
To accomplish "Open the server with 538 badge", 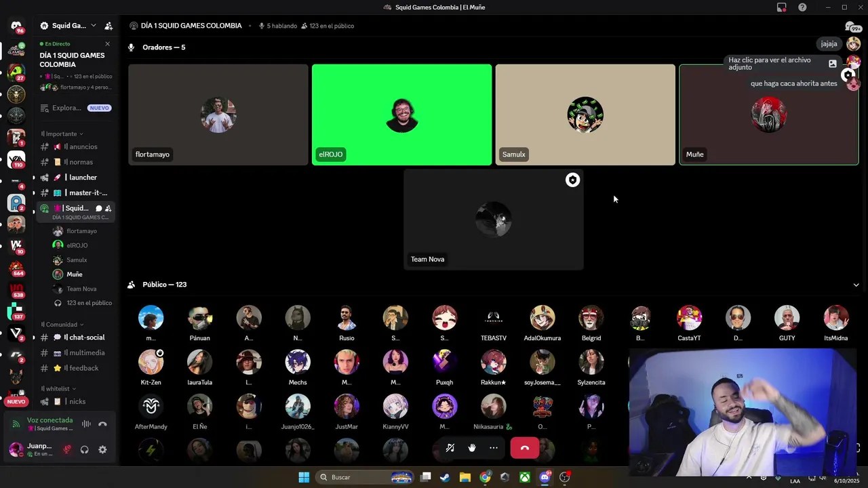I will click(x=16, y=290).
